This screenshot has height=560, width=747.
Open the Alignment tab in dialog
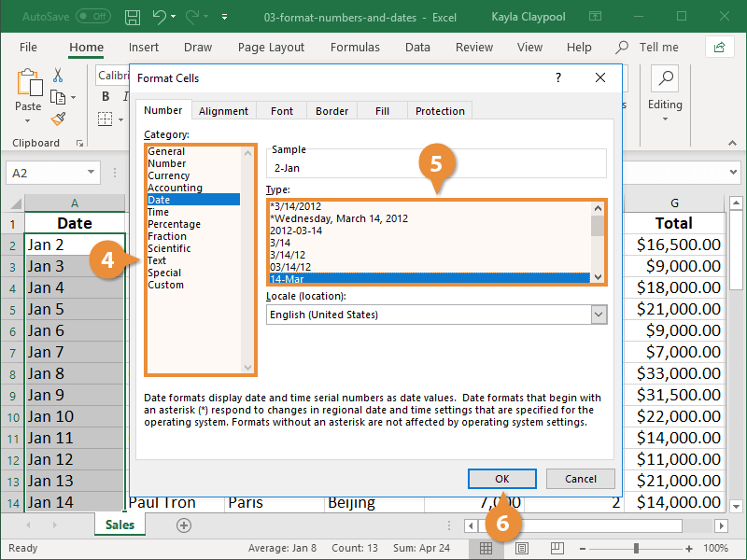[223, 111]
